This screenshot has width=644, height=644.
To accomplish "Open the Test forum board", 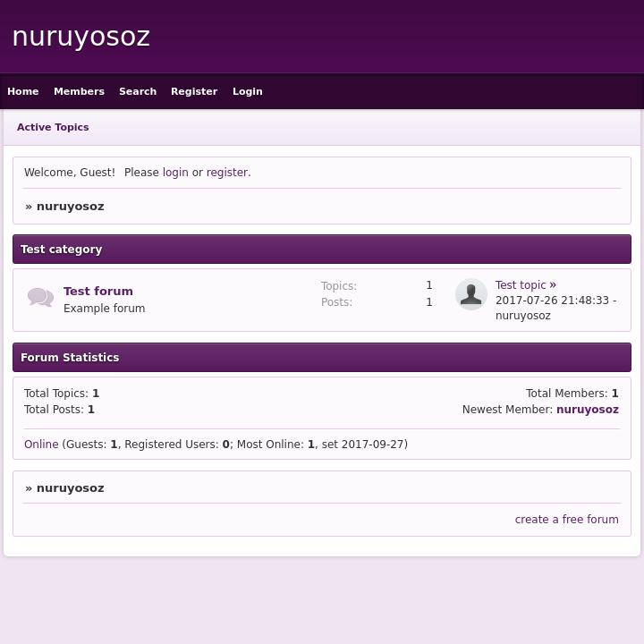I will pyautogui.click(x=98, y=291).
